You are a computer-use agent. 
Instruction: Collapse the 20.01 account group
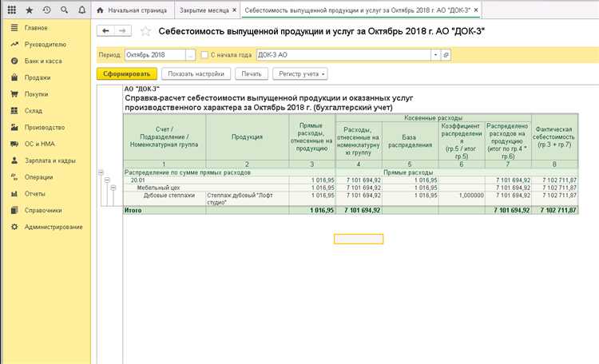[107, 180]
